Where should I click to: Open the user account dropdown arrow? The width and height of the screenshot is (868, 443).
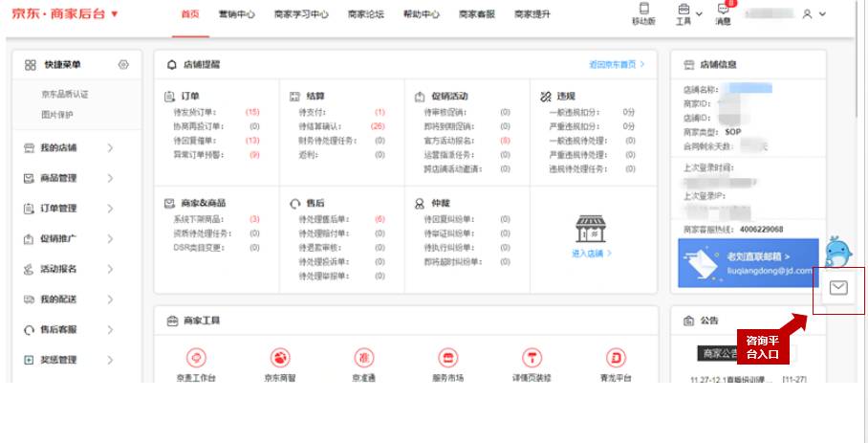[822, 14]
